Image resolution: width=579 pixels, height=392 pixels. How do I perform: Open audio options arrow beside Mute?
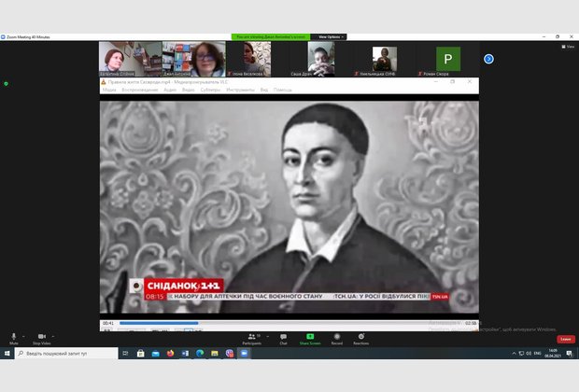click(x=23, y=336)
